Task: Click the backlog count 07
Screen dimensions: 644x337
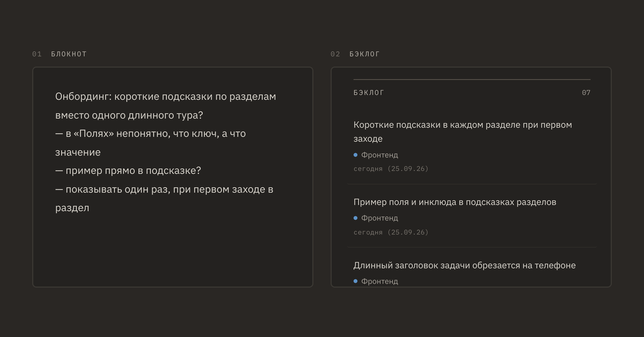Action: point(586,93)
